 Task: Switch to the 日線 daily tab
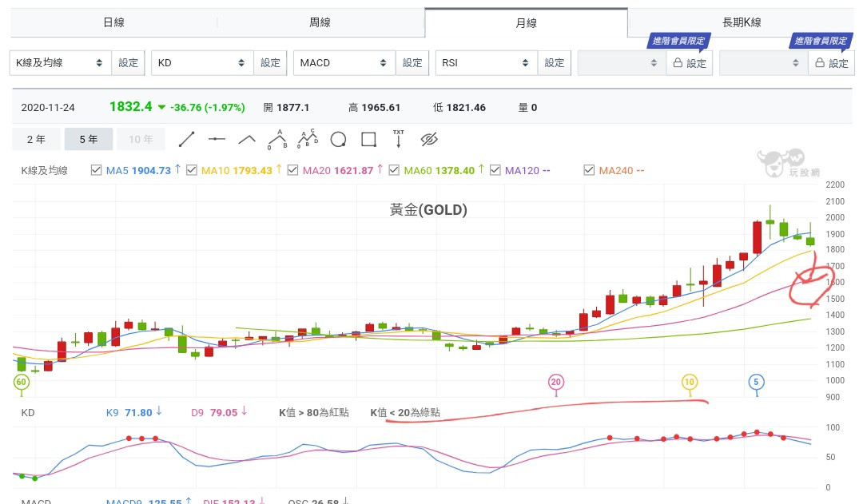(113, 22)
